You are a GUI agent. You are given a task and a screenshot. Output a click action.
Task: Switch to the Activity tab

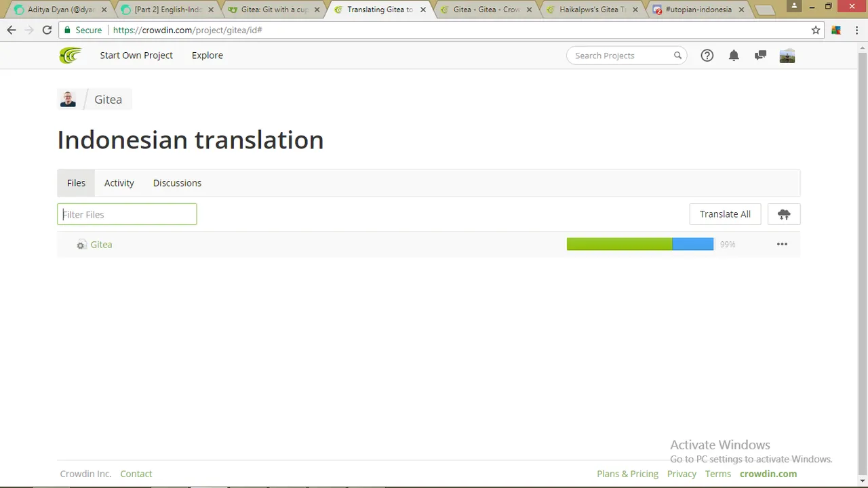point(119,183)
